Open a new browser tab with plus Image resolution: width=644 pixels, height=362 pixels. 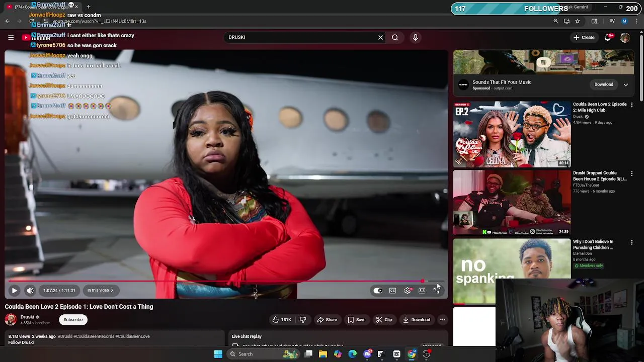click(x=88, y=7)
